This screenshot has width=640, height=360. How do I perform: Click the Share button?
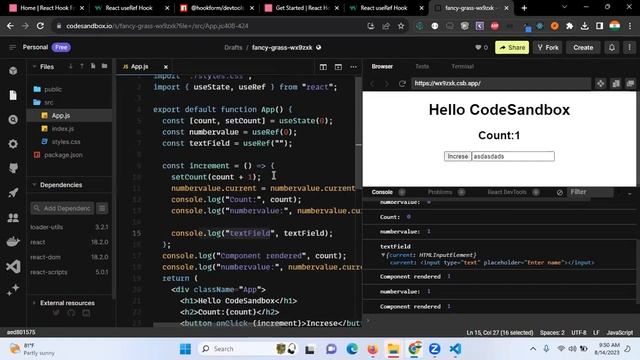(x=512, y=48)
